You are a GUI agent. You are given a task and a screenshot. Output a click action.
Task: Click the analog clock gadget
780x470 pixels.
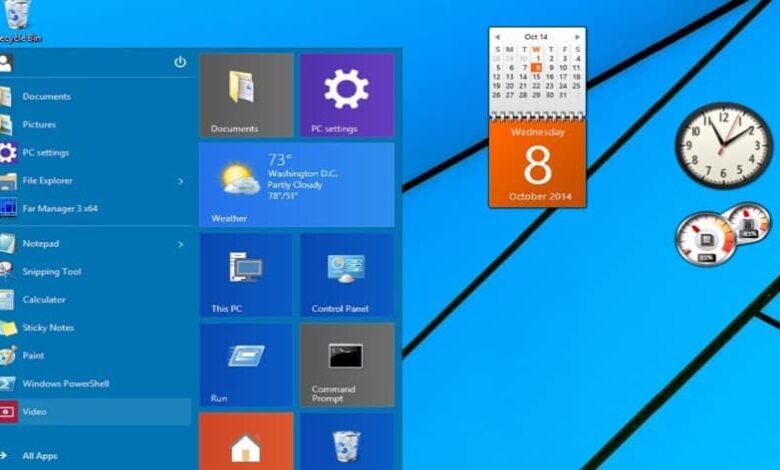click(x=724, y=145)
